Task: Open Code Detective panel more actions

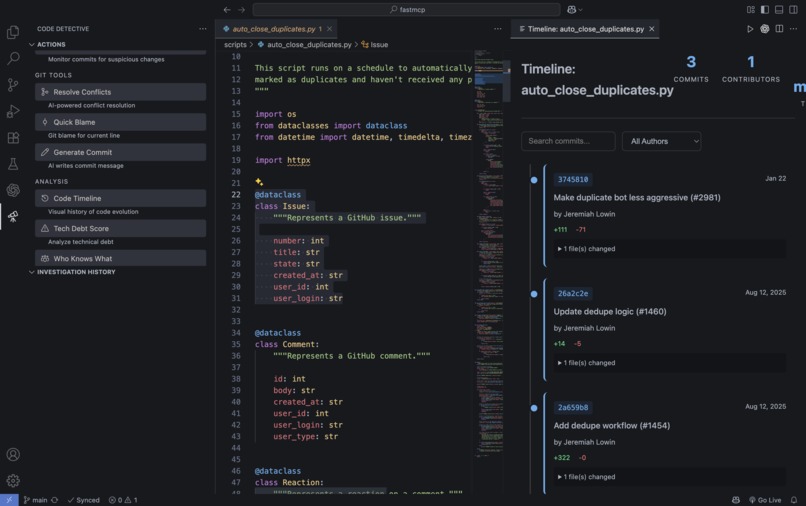Action: pyautogui.click(x=203, y=29)
